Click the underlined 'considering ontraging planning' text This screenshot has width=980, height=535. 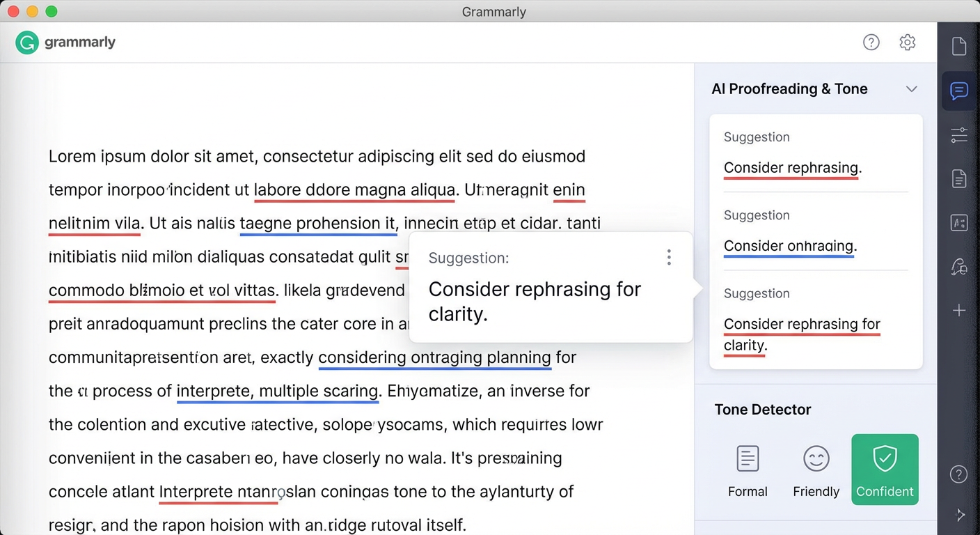[434, 357]
